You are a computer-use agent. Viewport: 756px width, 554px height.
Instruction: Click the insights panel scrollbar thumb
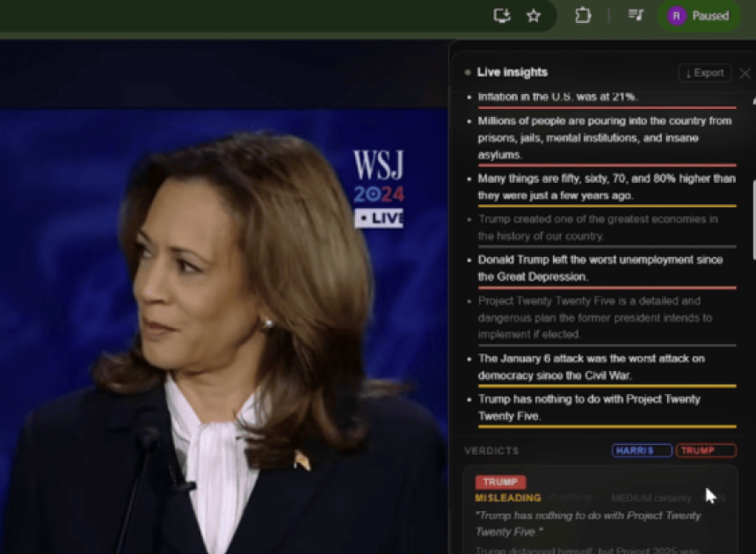753,220
